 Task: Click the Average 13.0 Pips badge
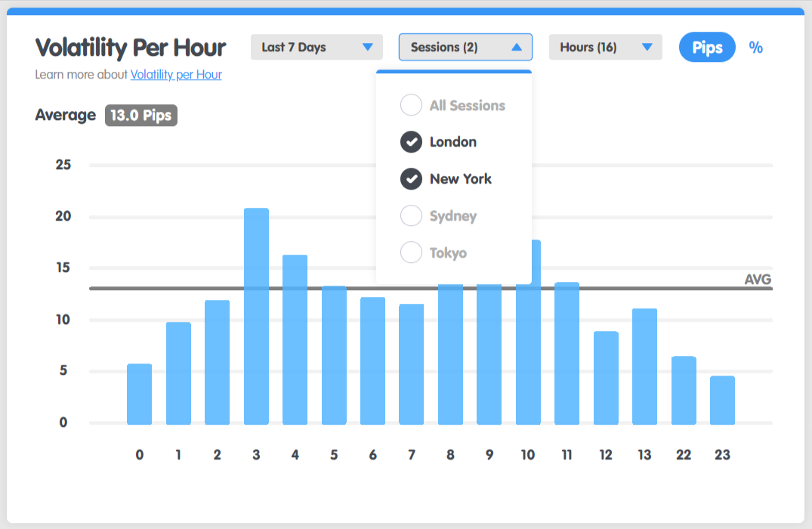140,116
